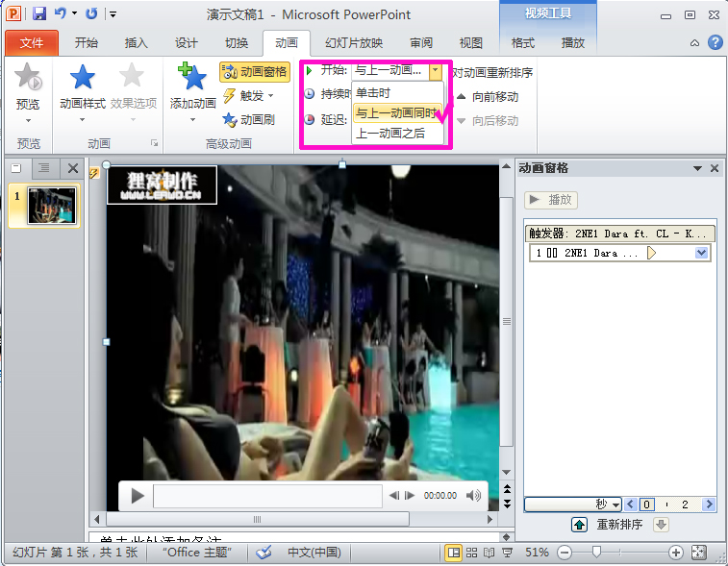
Task: Open the 幻灯片放映 tab
Action: click(354, 43)
